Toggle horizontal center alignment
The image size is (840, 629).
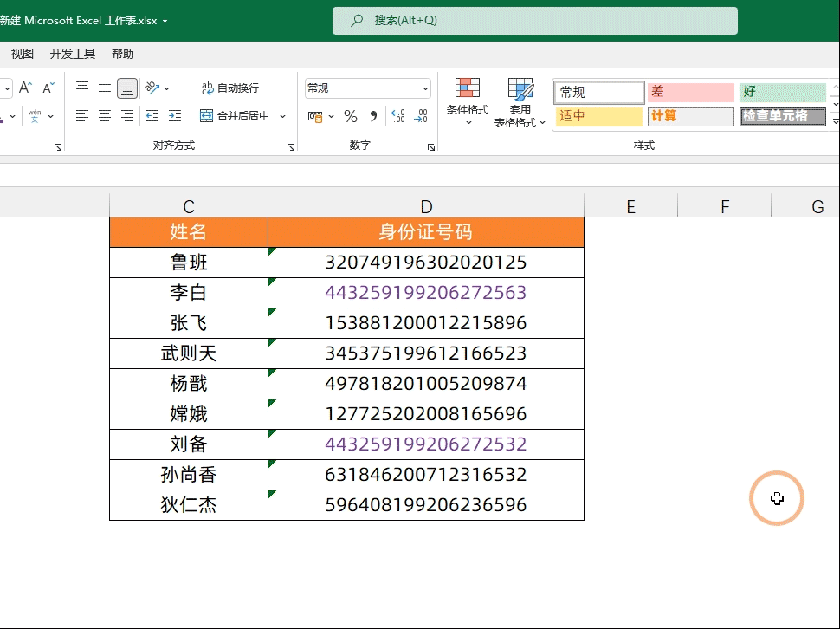tap(105, 116)
